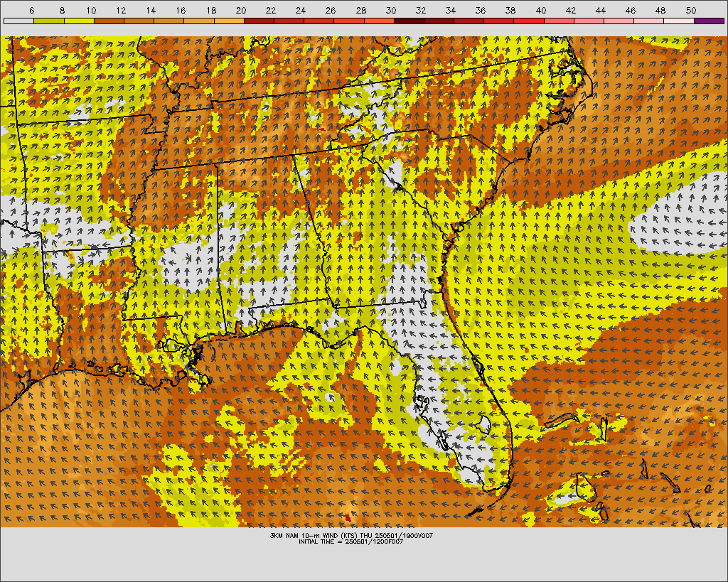Click the pale pink swatch between 48 and 50
728x582 pixels.
679,21
